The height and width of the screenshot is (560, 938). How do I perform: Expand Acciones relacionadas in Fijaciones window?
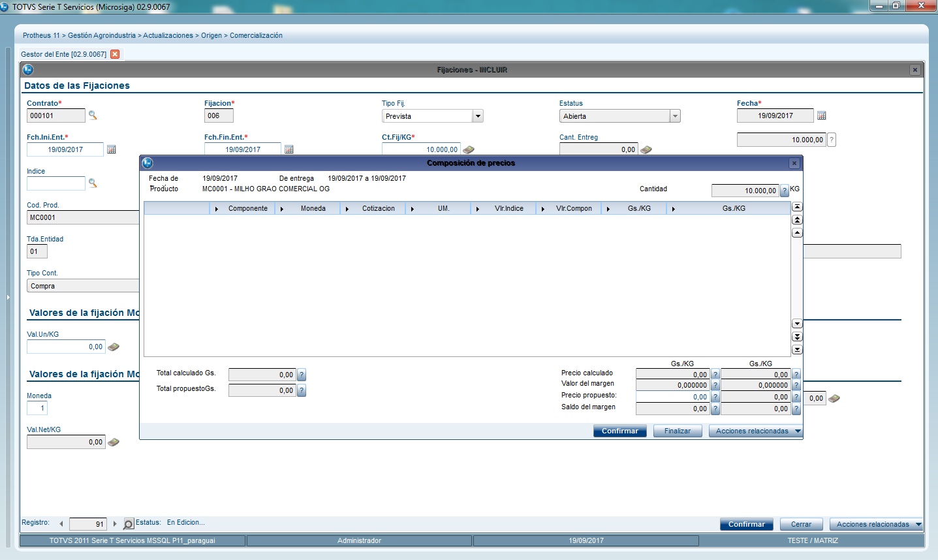pyautogui.click(x=918, y=524)
